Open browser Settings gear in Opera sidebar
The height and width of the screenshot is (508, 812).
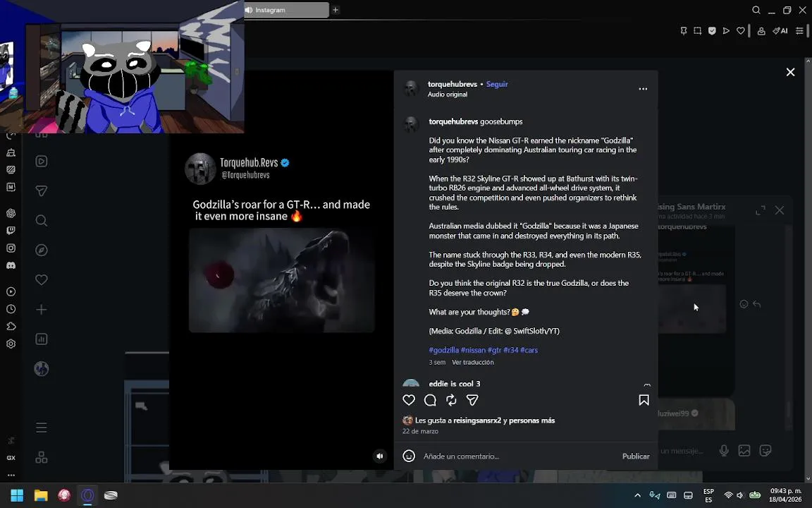[11, 344]
